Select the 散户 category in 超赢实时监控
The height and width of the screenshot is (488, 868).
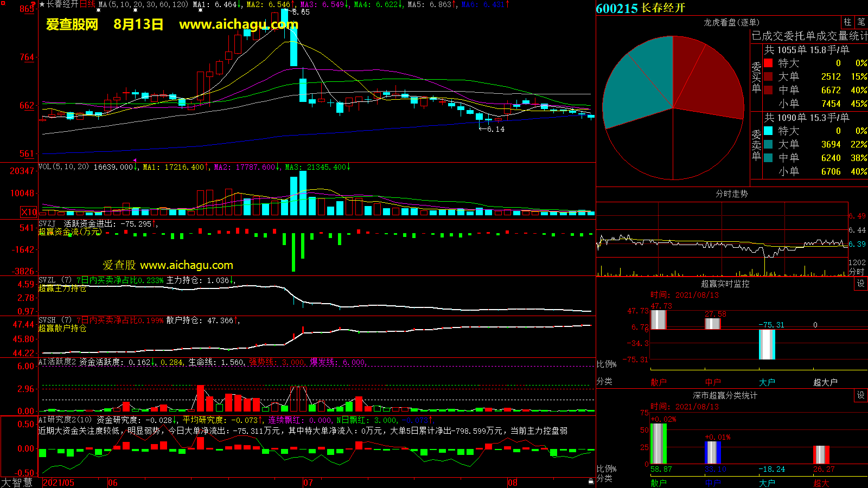point(658,382)
